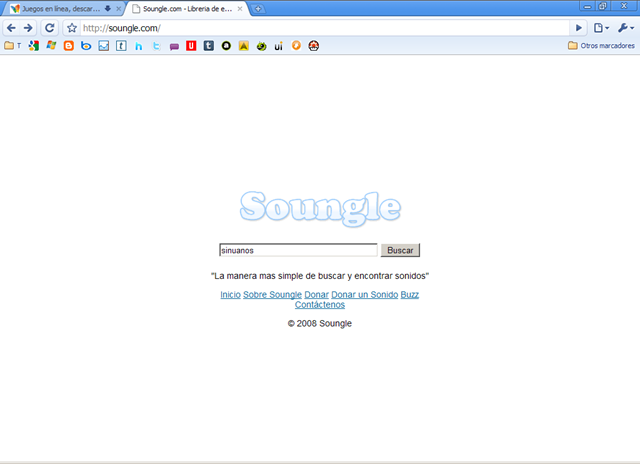Go forward to the next page

(28, 28)
